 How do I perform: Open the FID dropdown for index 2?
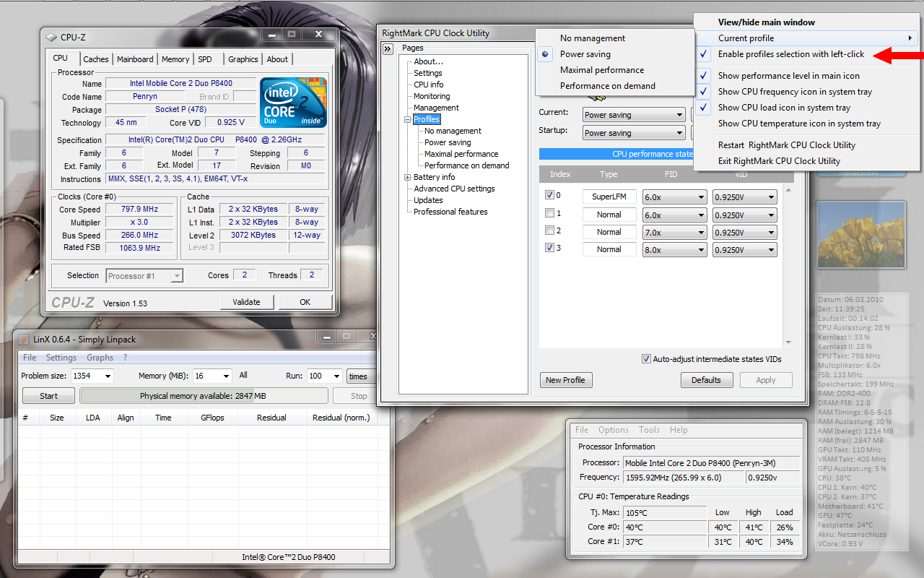674,233
